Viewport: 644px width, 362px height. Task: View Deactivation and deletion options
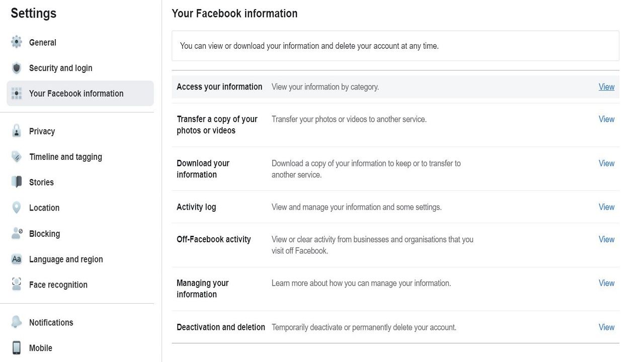(606, 327)
